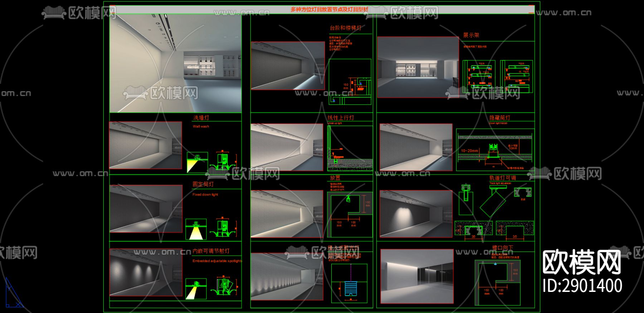Select the Wall wash render image

coord(146,145)
